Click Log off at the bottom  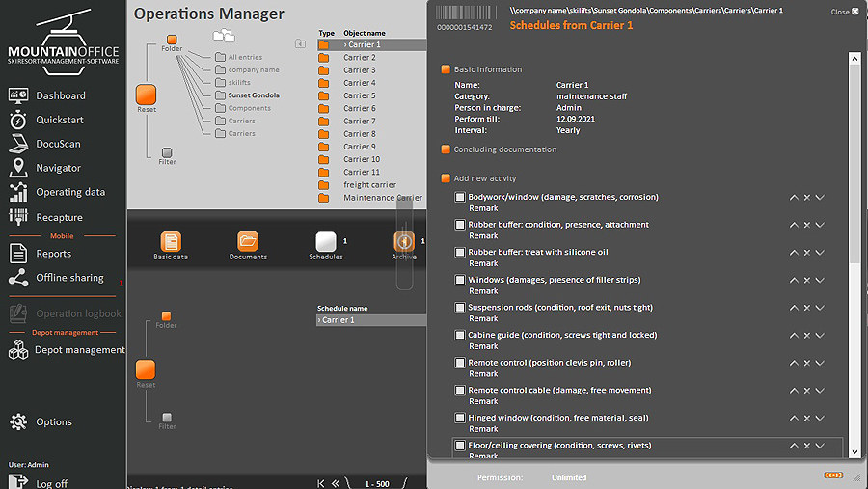point(51,483)
